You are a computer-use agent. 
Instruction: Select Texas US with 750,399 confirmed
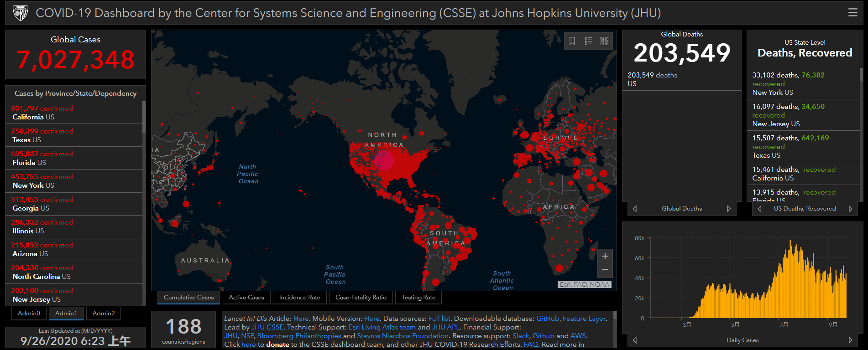coord(74,135)
